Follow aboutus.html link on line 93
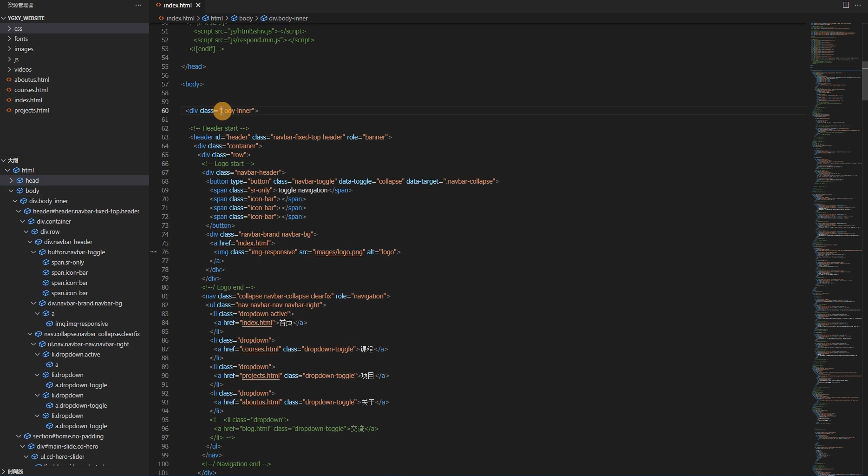The width and height of the screenshot is (868, 476). [x=261, y=402]
